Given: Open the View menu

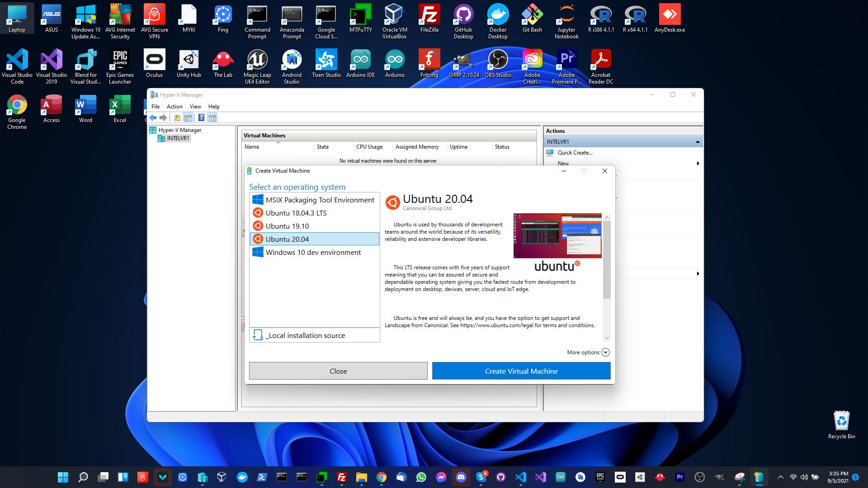Looking at the screenshot, I should click(x=195, y=107).
